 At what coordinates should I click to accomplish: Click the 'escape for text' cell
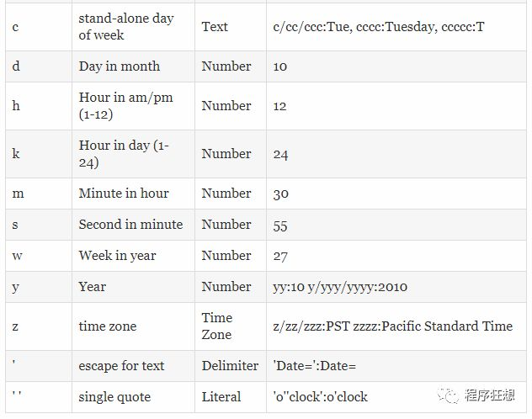coord(133,366)
